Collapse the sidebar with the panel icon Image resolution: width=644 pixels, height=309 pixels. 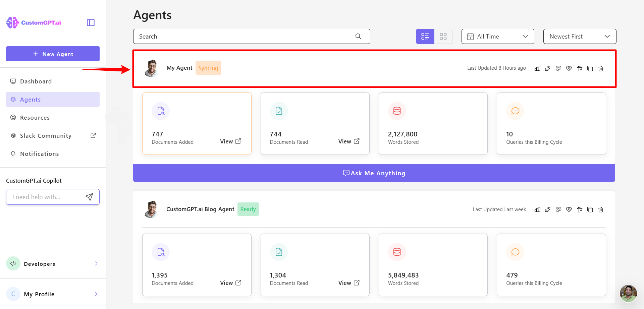[91, 22]
